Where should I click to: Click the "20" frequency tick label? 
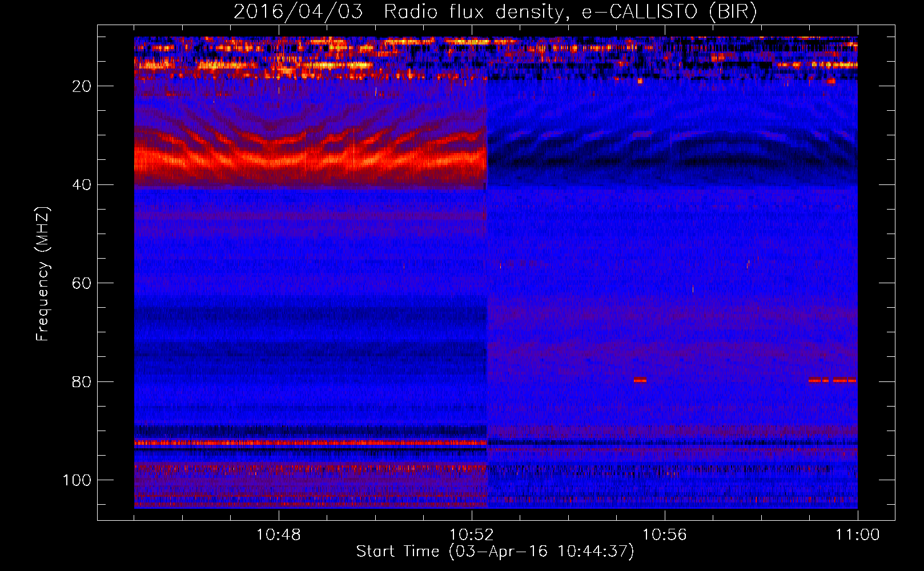82,86
